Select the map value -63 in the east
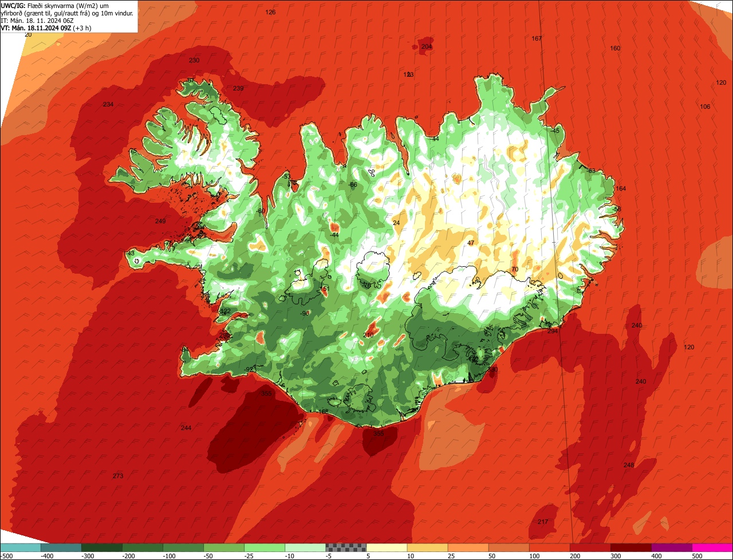This screenshot has height=560, width=733. [591, 171]
